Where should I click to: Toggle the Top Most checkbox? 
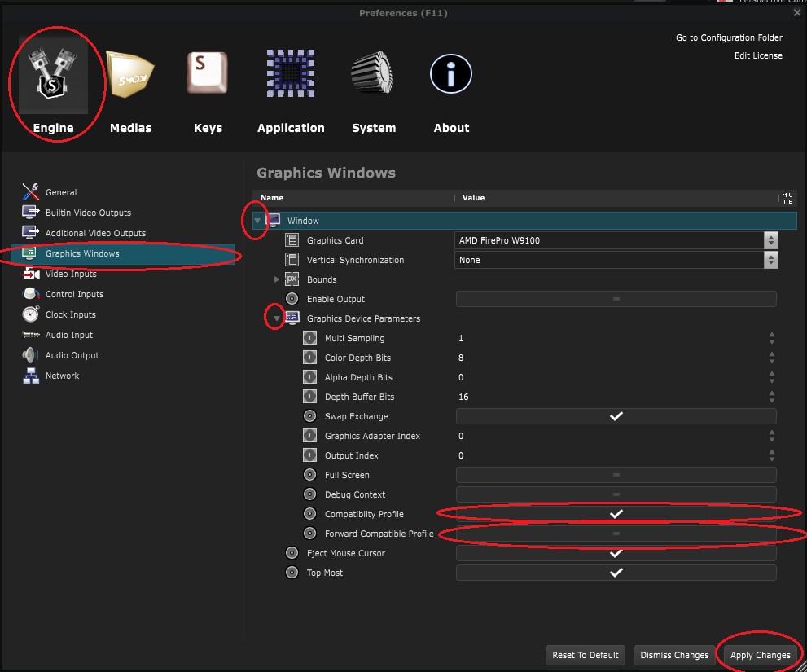point(616,573)
